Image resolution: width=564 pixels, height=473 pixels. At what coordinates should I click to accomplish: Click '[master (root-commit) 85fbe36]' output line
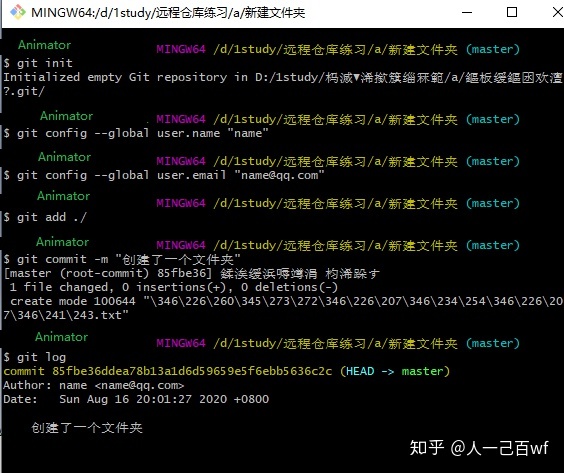[191, 273]
